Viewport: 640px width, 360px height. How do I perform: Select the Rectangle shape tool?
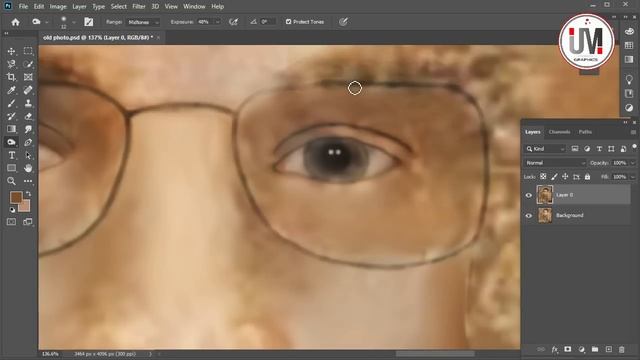pos(11,168)
